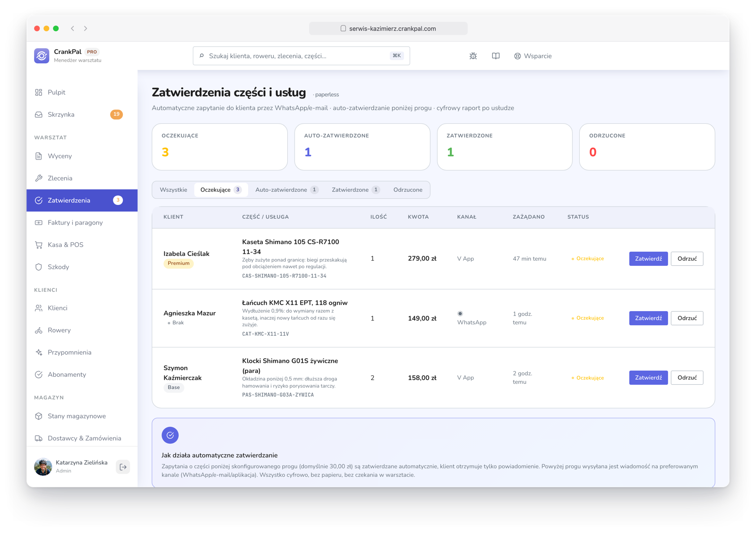Click amount 158,00 zł
Screen dimensions: 756x534
[422, 378]
